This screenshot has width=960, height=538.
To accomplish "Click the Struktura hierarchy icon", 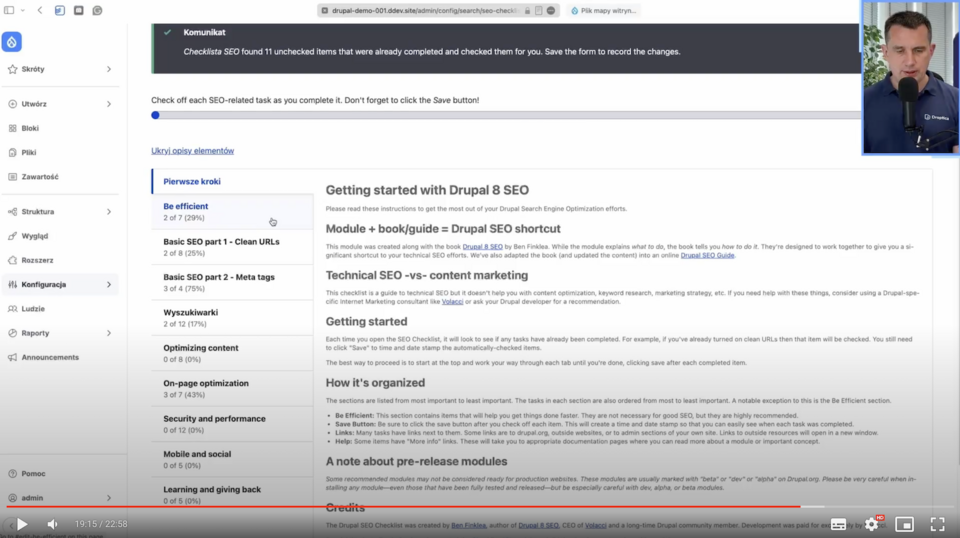I will point(12,212).
